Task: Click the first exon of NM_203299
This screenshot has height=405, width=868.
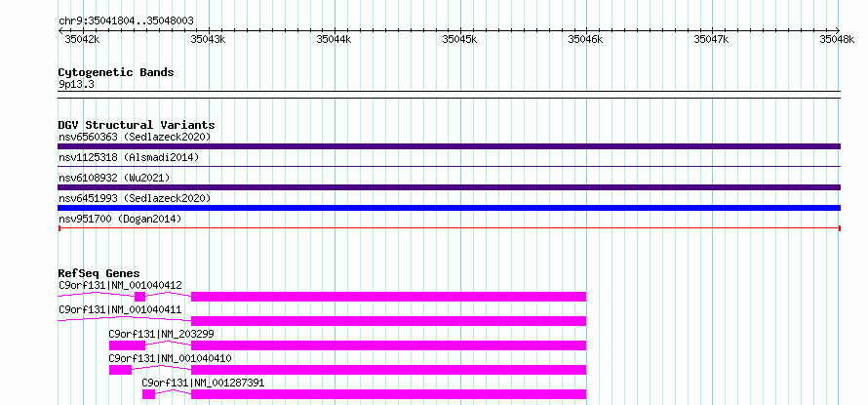Action: tap(127, 345)
